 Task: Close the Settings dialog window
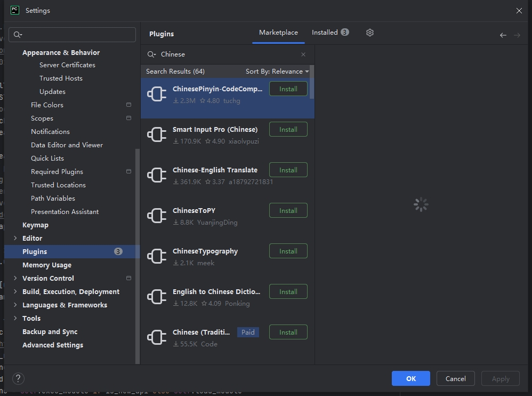pos(519,11)
